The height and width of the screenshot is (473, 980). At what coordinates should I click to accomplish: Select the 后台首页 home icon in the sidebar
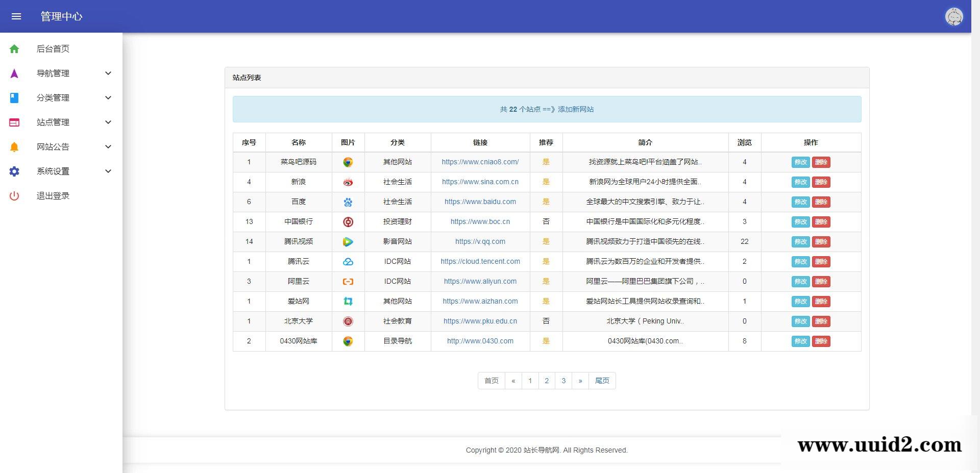click(x=14, y=48)
